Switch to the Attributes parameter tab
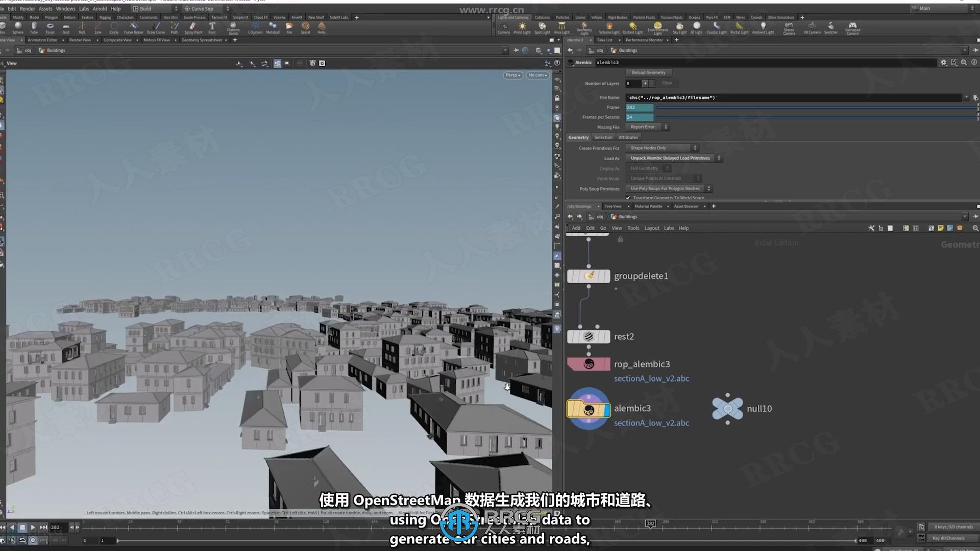 point(628,137)
